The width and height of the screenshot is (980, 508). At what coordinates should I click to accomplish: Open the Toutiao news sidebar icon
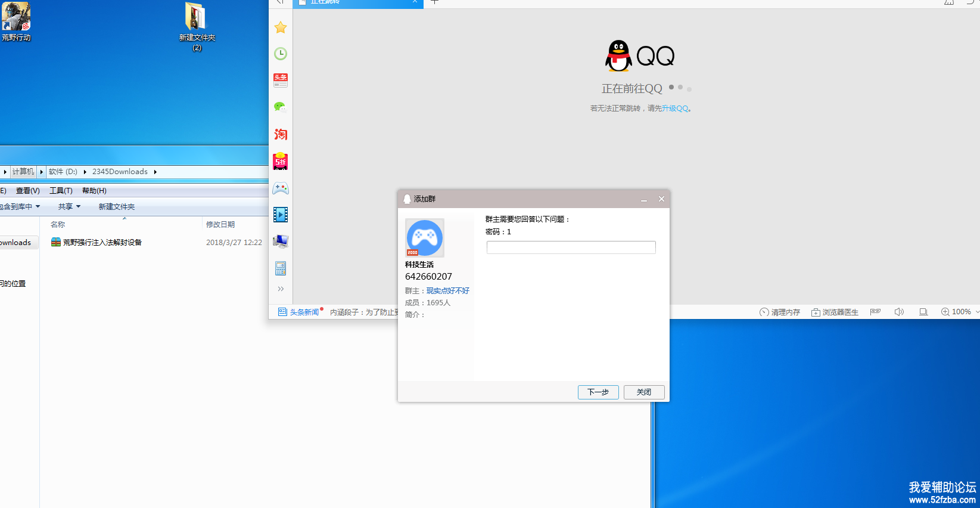click(x=281, y=80)
